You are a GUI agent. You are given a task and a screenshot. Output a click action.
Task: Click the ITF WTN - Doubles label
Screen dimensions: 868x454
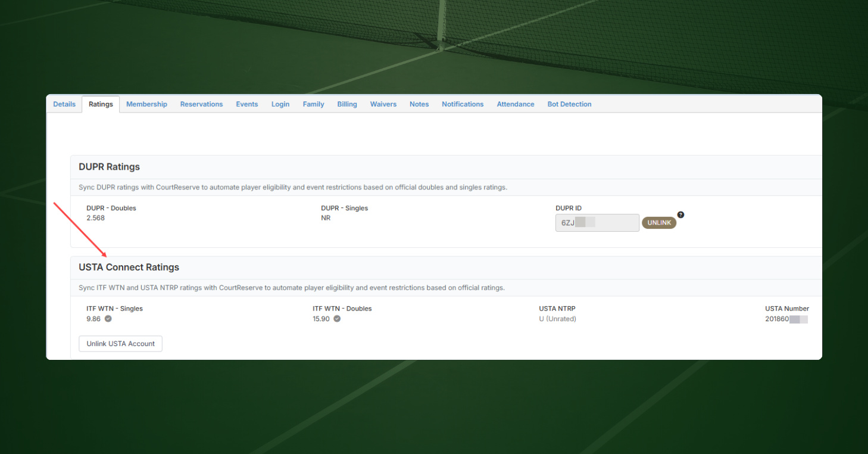coord(342,309)
